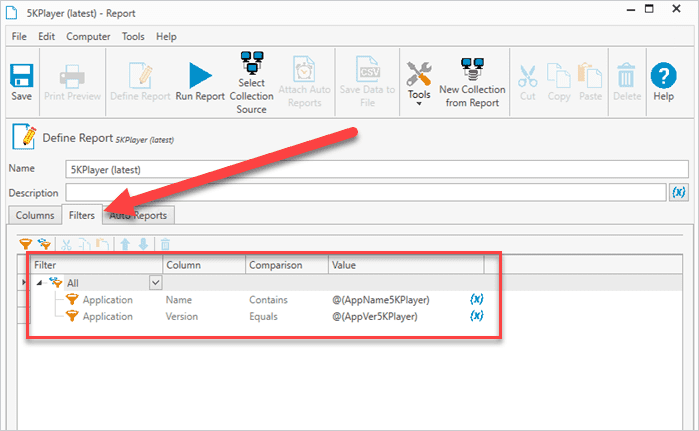Click the Contains comparison cell
This screenshot has width=699, height=431.
(268, 300)
